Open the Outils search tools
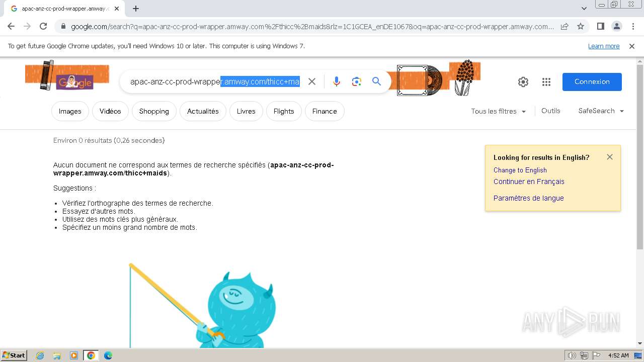 point(551,111)
